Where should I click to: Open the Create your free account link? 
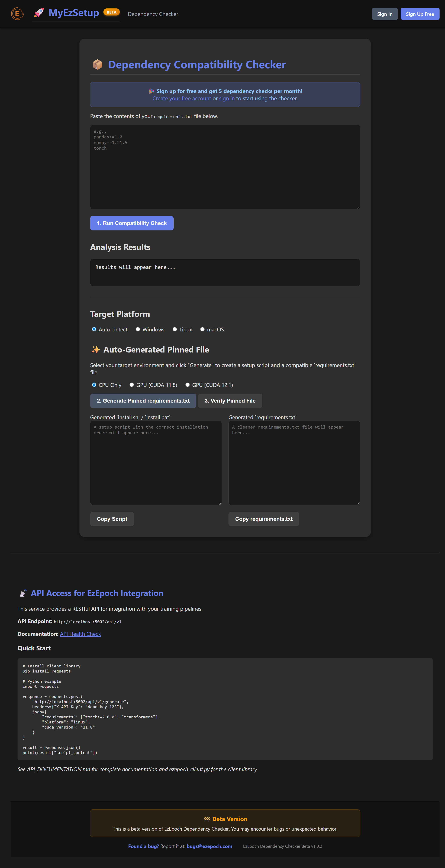pyautogui.click(x=181, y=98)
